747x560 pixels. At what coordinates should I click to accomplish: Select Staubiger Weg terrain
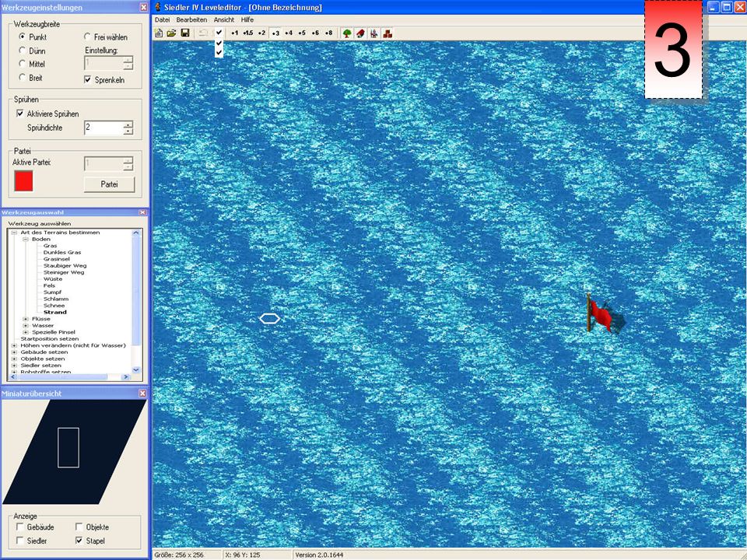pos(65,266)
